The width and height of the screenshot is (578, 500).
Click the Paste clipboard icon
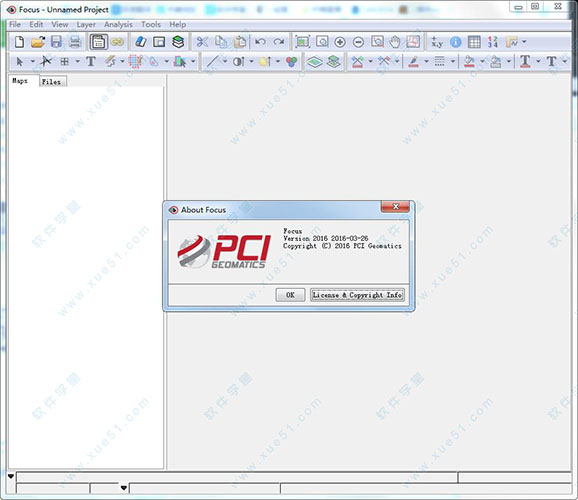[240, 42]
